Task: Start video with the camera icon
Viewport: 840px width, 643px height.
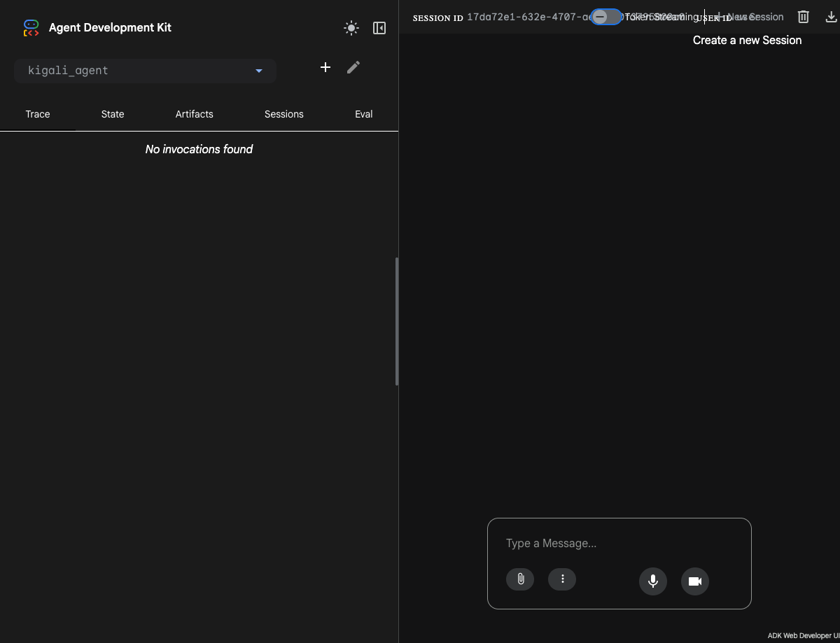Action: tap(695, 581)
